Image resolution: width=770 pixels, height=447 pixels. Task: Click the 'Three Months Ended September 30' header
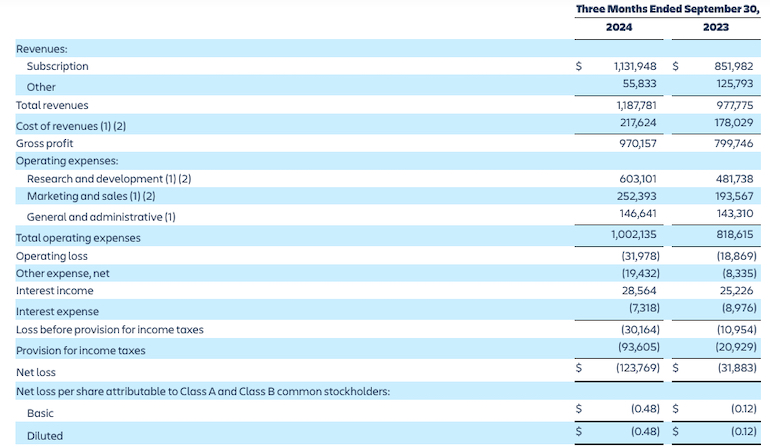click(667, 9)
